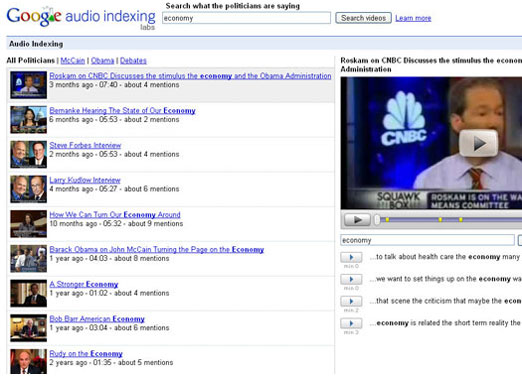522x378 pixels.
Task: Click the video seek slider handle
Action: point(377,220)
